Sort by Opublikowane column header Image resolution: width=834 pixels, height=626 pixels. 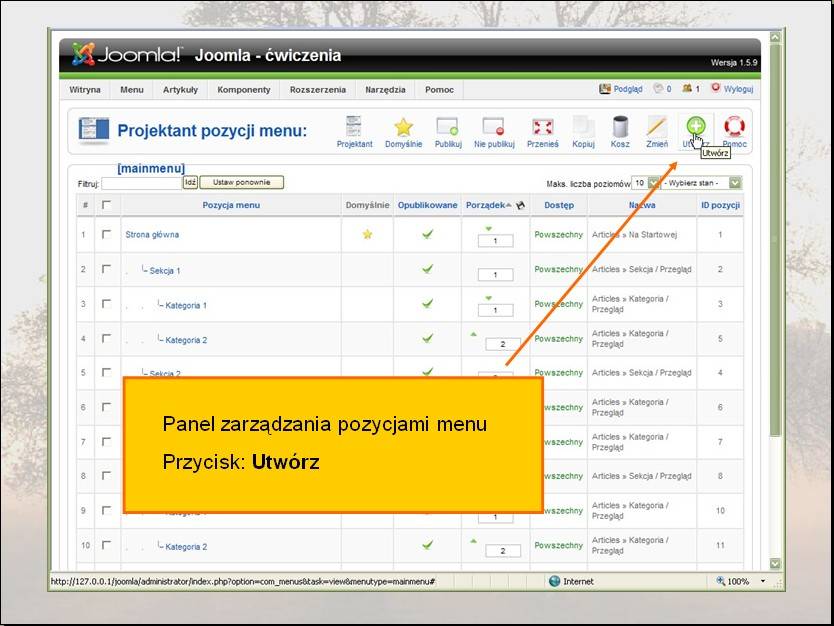click(x=427, y=205)
